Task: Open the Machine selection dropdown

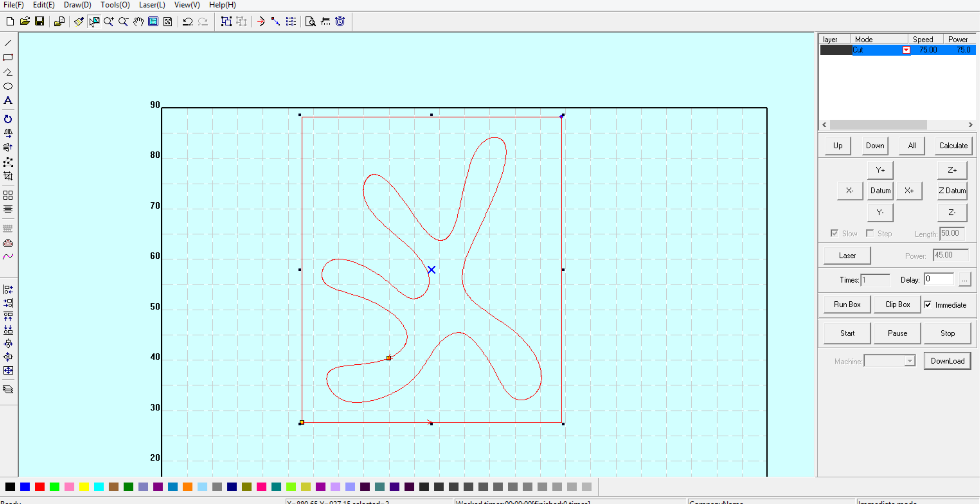Action: pos(910,361)
